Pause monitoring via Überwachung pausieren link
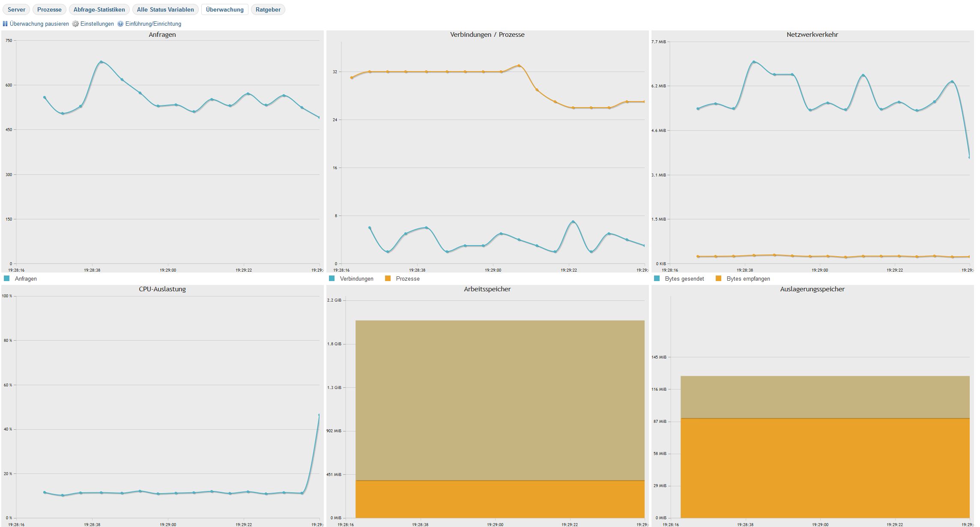980x527 pixels. point(39,24)
